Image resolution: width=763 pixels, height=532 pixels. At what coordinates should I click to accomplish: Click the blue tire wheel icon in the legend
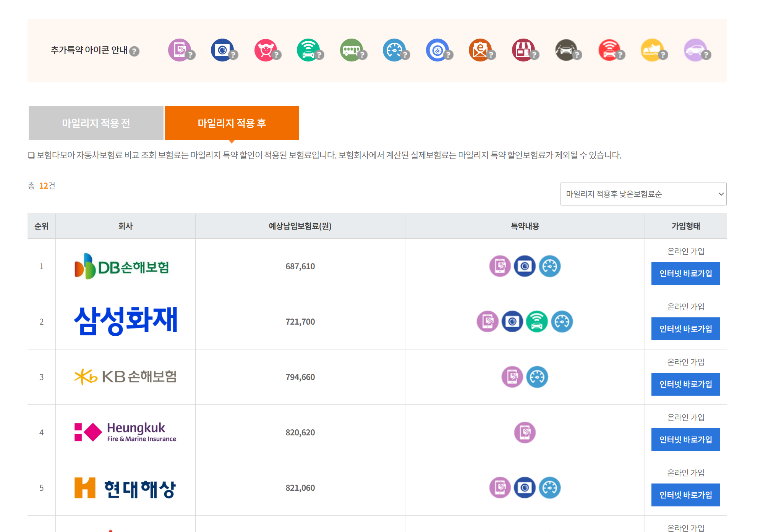pyautogui.click(x=437, y=50)
